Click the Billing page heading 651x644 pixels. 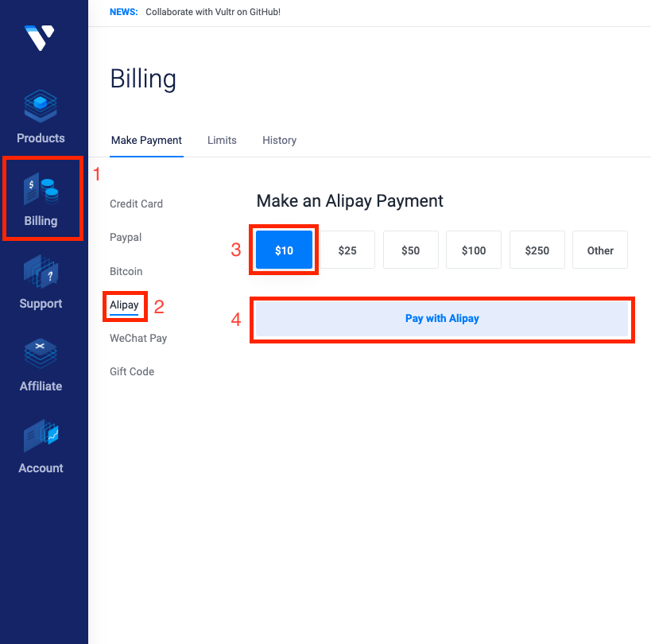143,79
